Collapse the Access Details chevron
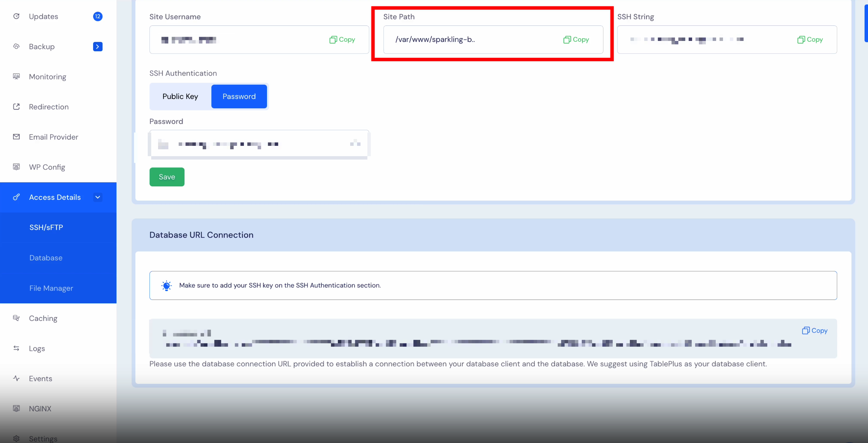 click(x=98, y=197)
